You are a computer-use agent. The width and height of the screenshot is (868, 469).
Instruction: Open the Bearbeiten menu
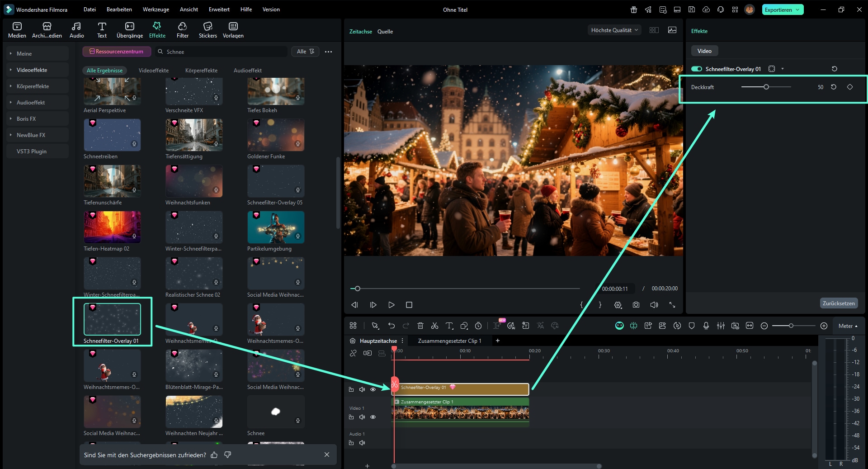(x=119, y=9)
